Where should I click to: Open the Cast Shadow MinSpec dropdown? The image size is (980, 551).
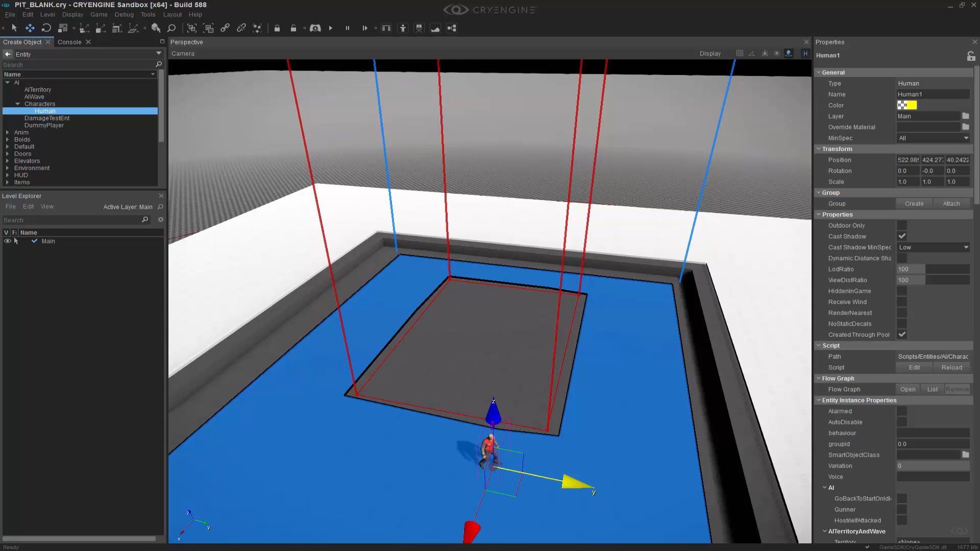tap(933, 247)
